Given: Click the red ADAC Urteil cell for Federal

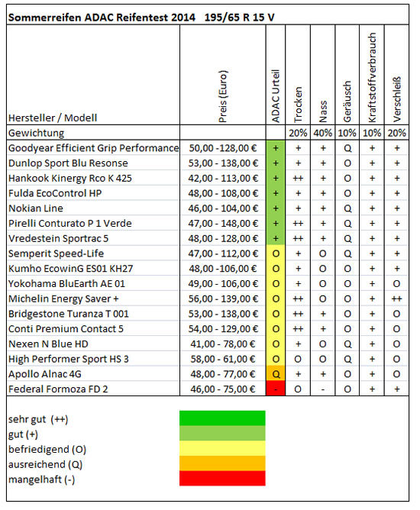Looking at the screenshot, I should click(x=276, y=389).
